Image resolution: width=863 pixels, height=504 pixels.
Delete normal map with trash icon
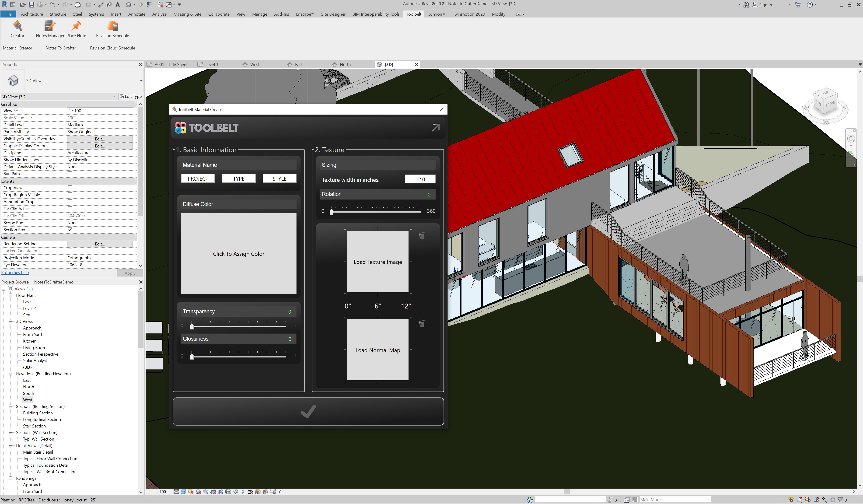pyautogui.click(x=422, y=324)
